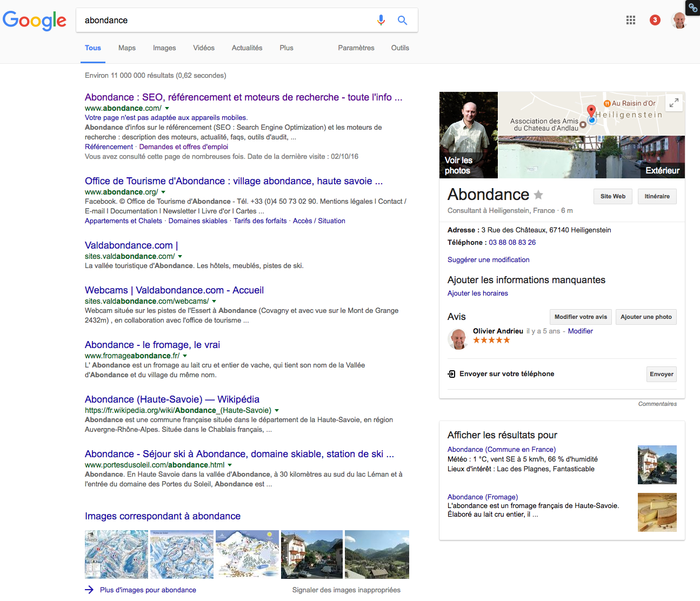This screenshot has height=601, width=700.
Task: Click Domaines skiables sitelink
Action: (198, 221)
